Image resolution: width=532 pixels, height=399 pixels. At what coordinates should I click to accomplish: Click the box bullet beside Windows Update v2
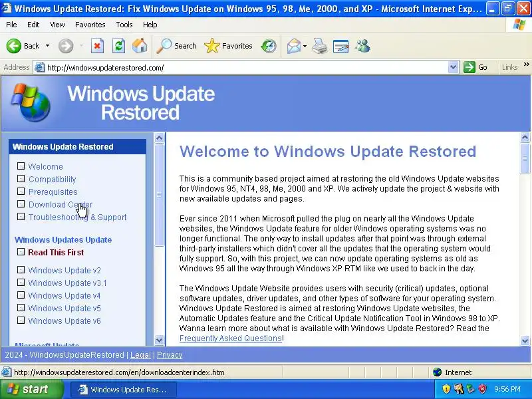21,269
